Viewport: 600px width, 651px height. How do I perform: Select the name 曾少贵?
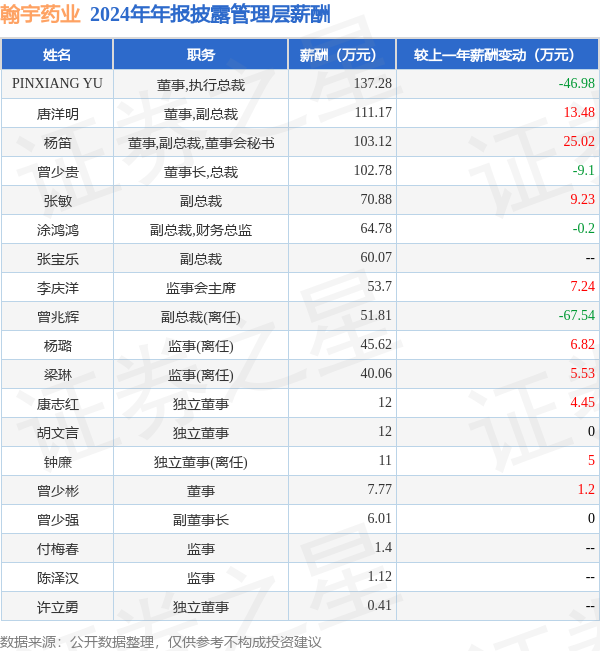click(57, 171)
